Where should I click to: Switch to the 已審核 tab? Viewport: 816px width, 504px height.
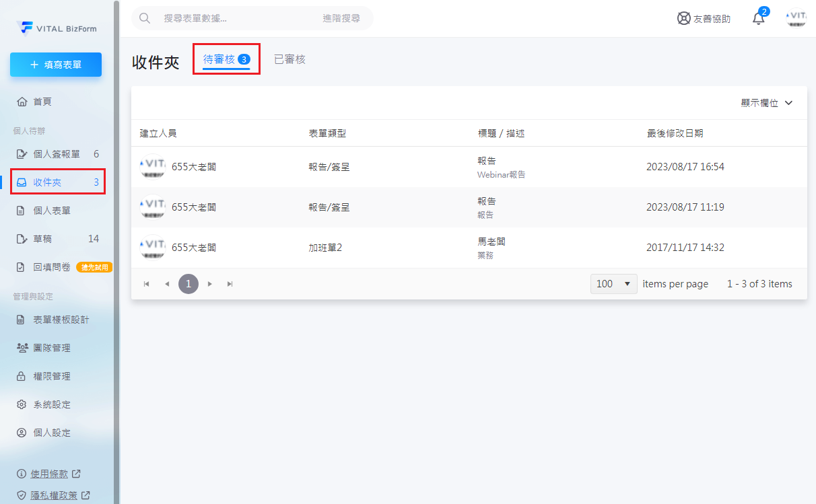[x=290, y=59]
